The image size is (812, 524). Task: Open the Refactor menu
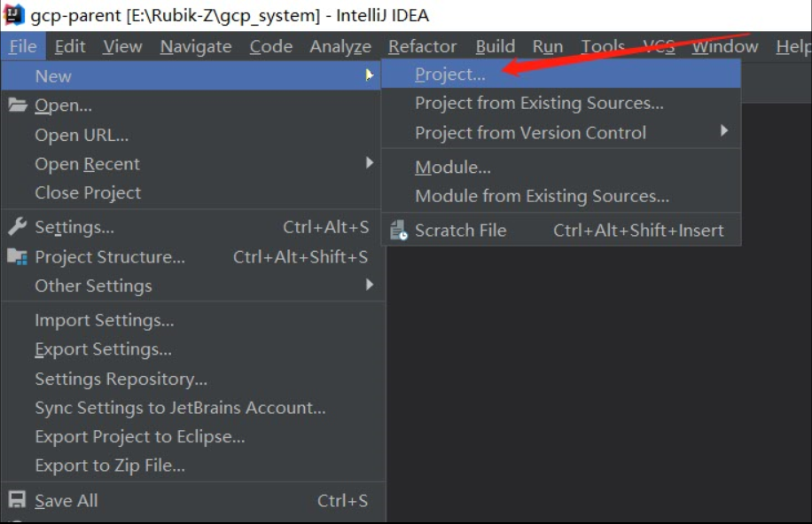(422, 47)
